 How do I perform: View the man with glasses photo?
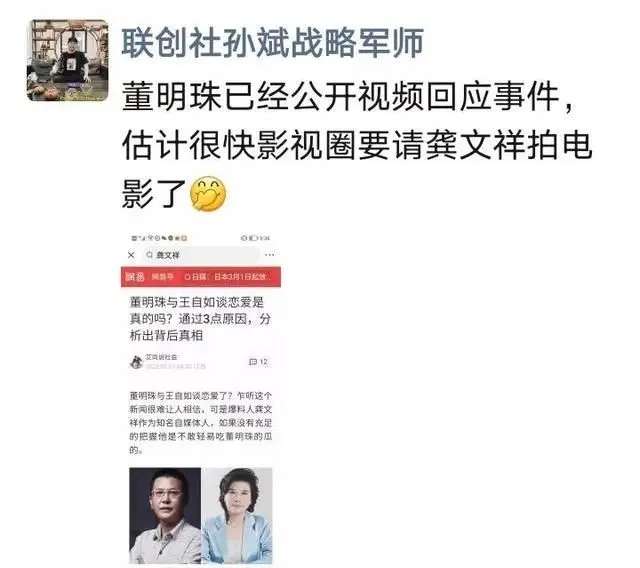click(x=165, y=516)
